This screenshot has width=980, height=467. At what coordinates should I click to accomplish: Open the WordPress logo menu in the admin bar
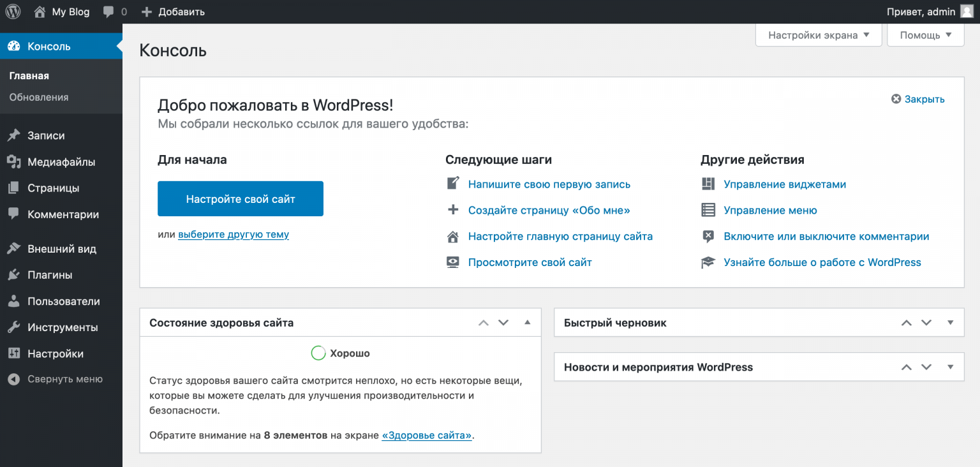click(x=13, y=11)
